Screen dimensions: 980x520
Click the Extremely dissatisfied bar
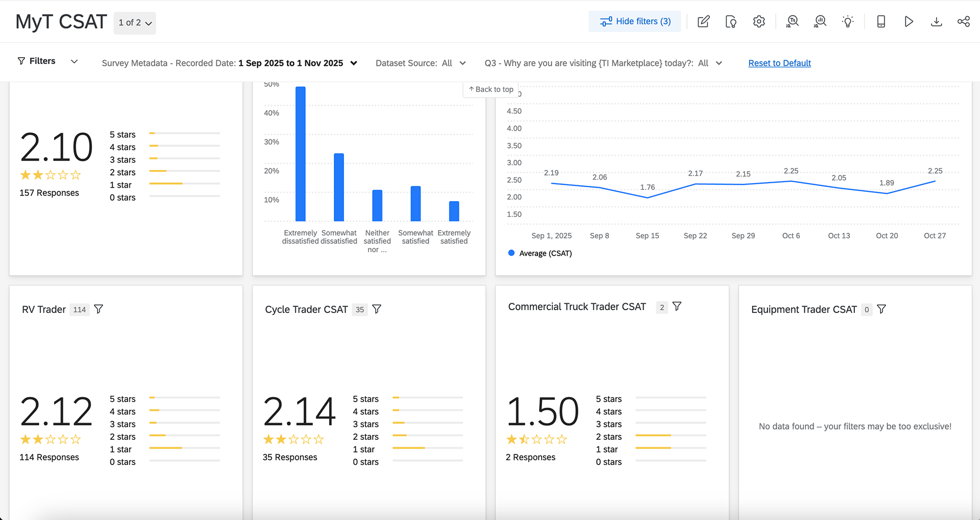(x=301, y=154)
